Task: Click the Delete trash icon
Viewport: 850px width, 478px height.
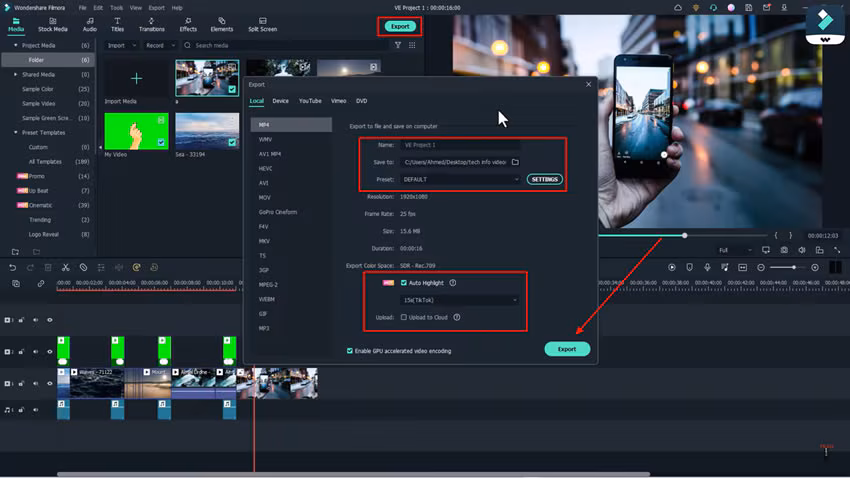Action: 48,268
